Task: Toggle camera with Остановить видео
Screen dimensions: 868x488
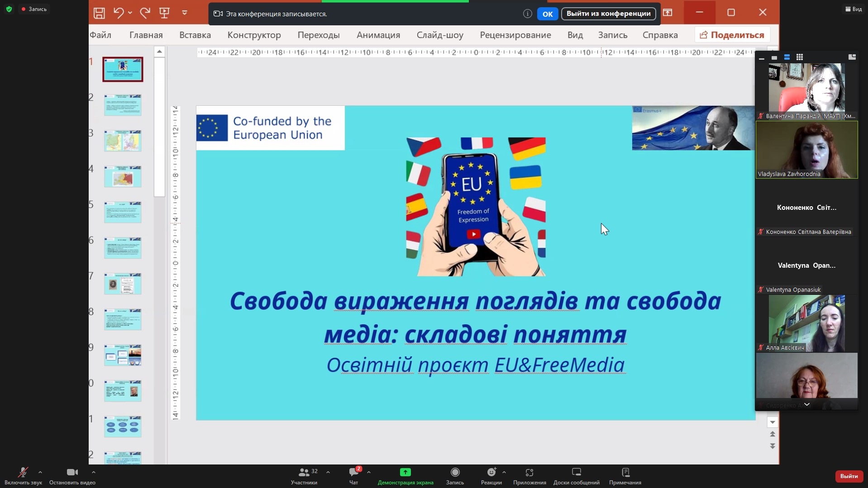Action: 72,476
